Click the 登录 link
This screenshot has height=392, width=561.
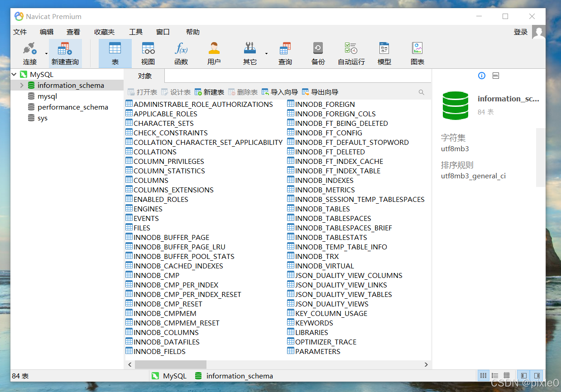(x=521, y=32)
